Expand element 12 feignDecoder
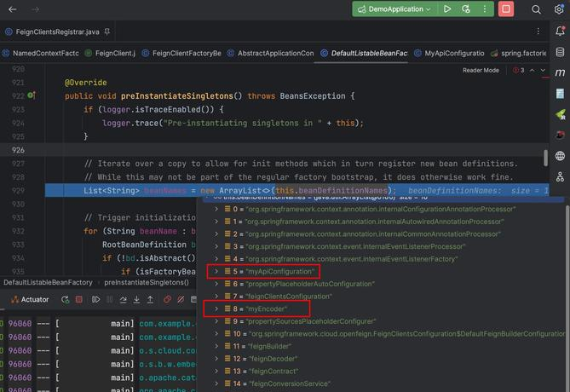This screenshot has width=570, height=392. (216, 359)
